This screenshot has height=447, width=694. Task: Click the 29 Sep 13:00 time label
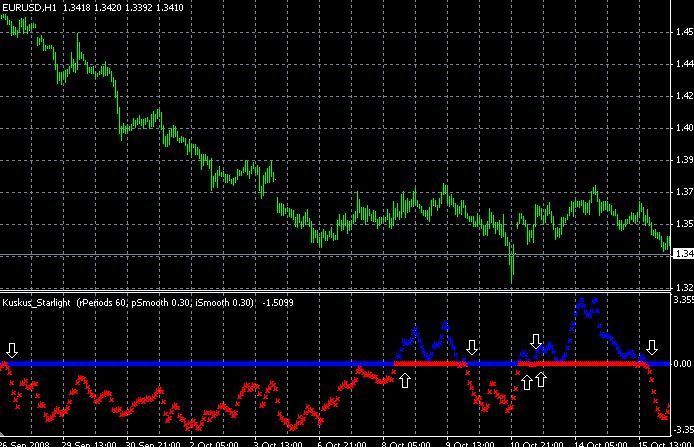pyautogui.click(x=89, y=443)
